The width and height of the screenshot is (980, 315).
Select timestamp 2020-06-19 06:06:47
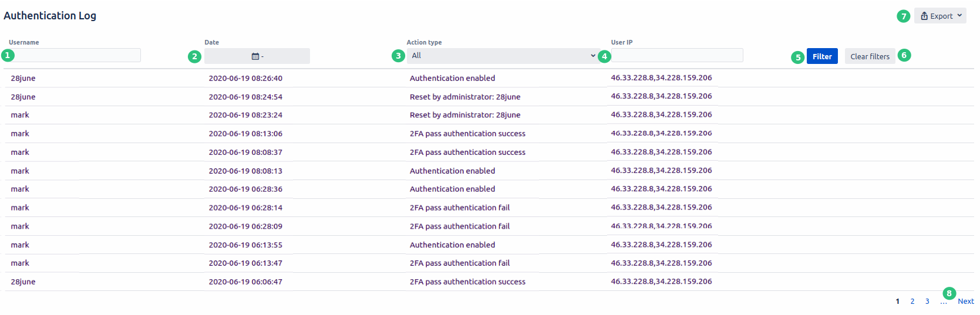point(245,282)
